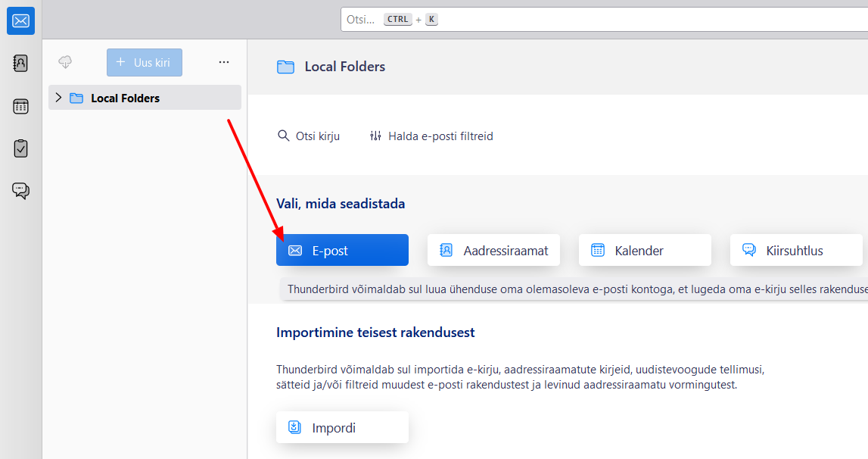Open folder pane options three-dot menu
The width and height of the screenshot is (868, 459).
tap(223, 62)
